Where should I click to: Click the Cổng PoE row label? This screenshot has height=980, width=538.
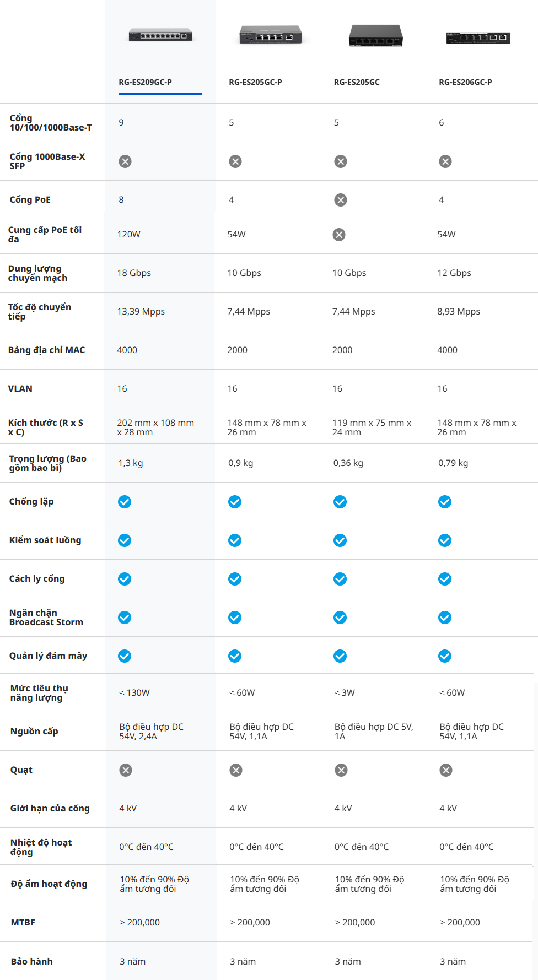(30, 199)
